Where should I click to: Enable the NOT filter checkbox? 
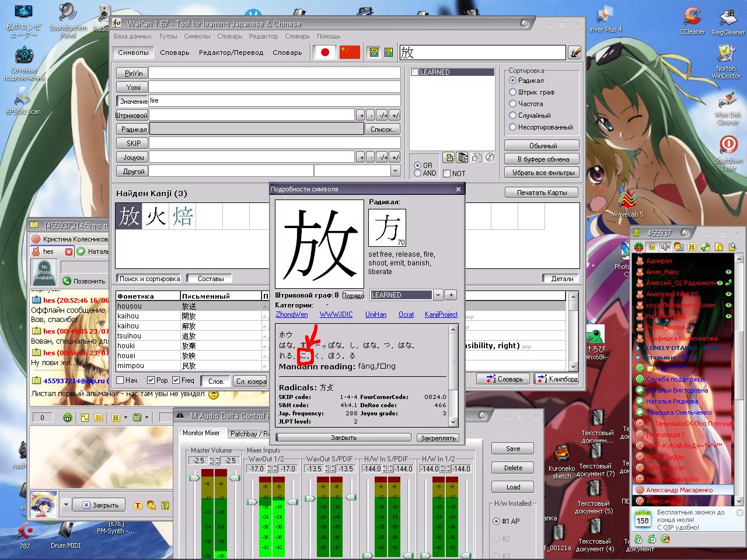(x=447, y=173)
